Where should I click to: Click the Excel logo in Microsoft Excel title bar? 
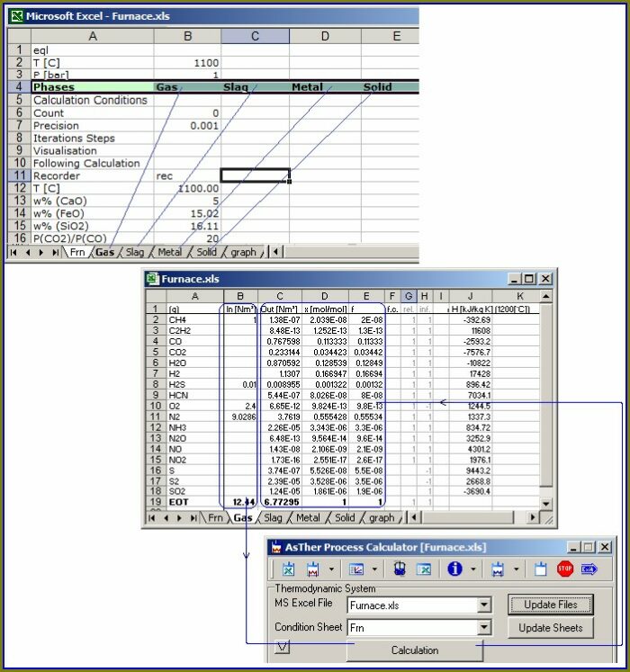(17, 16)
